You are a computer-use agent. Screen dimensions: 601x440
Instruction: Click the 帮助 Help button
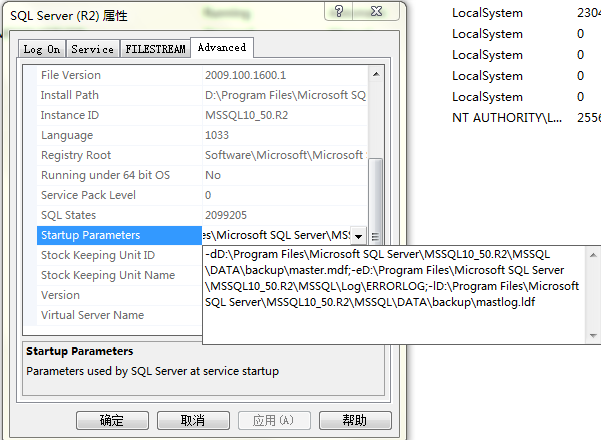pyautogui.click(x=355, y=420)
